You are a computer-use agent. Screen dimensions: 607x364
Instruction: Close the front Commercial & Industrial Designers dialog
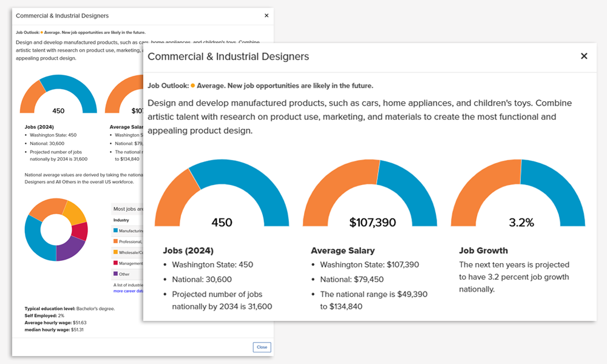click(584, 56)
